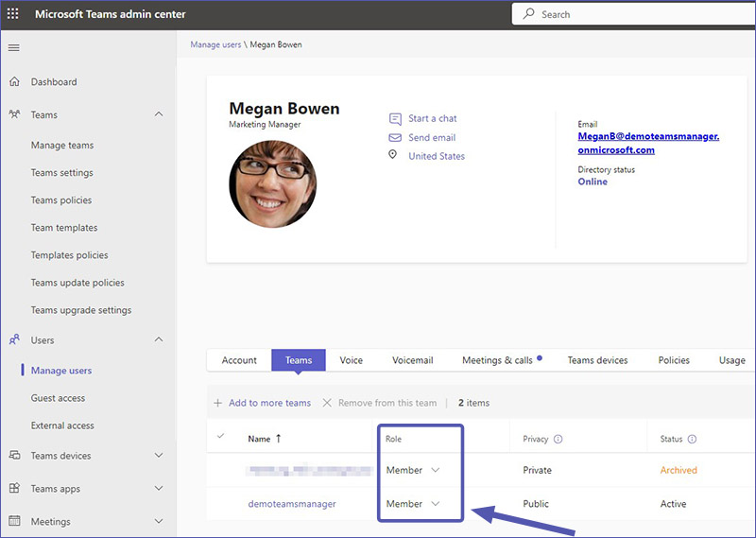Open Manage teams in sidebar
The image size is (756, 538).
(x=62, y=145)
